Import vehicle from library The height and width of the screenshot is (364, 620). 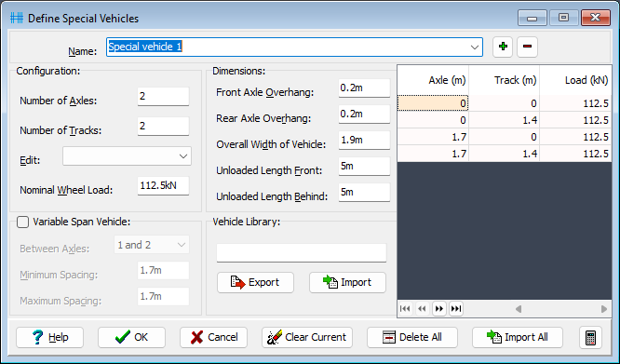coord(347,283)
